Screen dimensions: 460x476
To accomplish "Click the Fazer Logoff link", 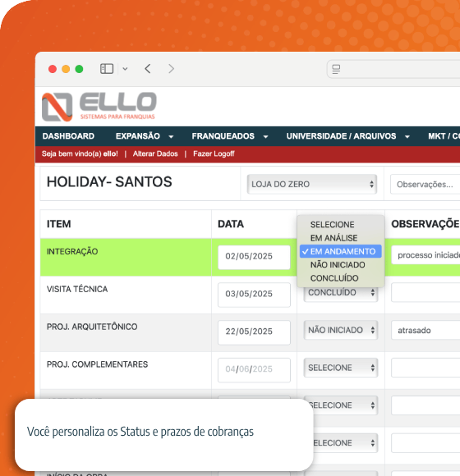I will tap(214, 153).
